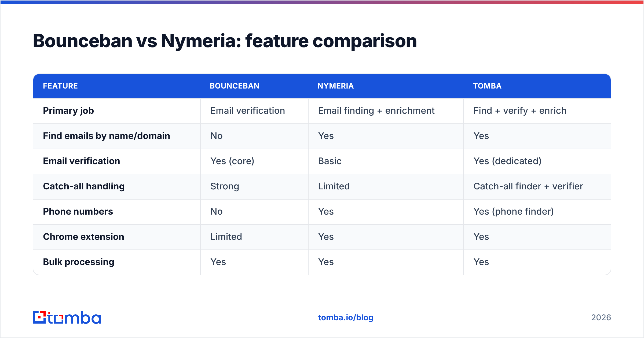Click the '2026' year in the footer
This screenshot has height=338, width=644.
[601, 318]
